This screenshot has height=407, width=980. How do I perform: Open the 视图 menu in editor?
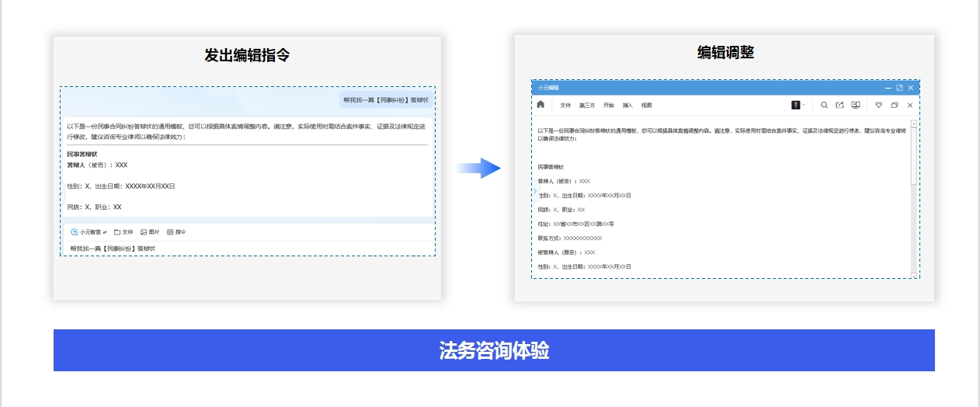(647, 105)
